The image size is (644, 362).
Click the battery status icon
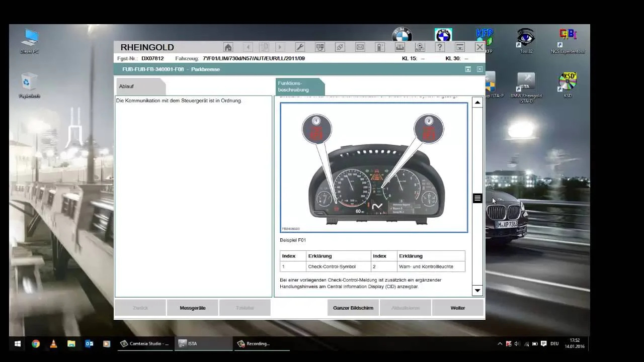click(x=380, y=47)
